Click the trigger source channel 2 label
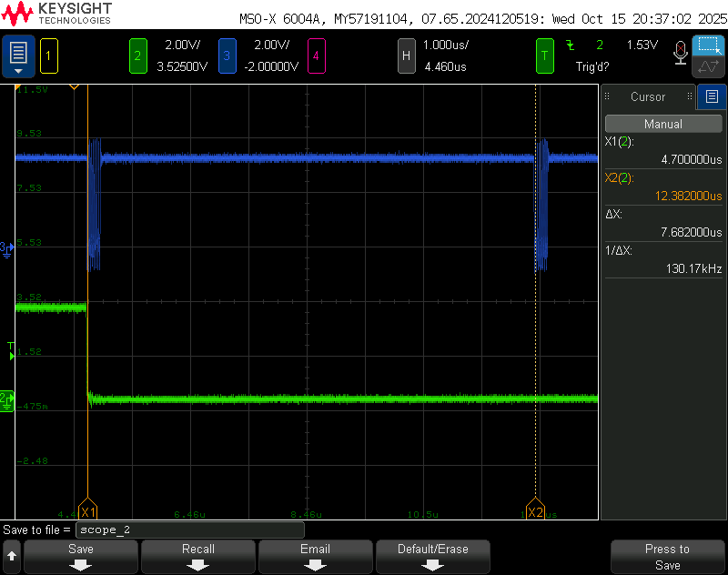 point(600,45)
